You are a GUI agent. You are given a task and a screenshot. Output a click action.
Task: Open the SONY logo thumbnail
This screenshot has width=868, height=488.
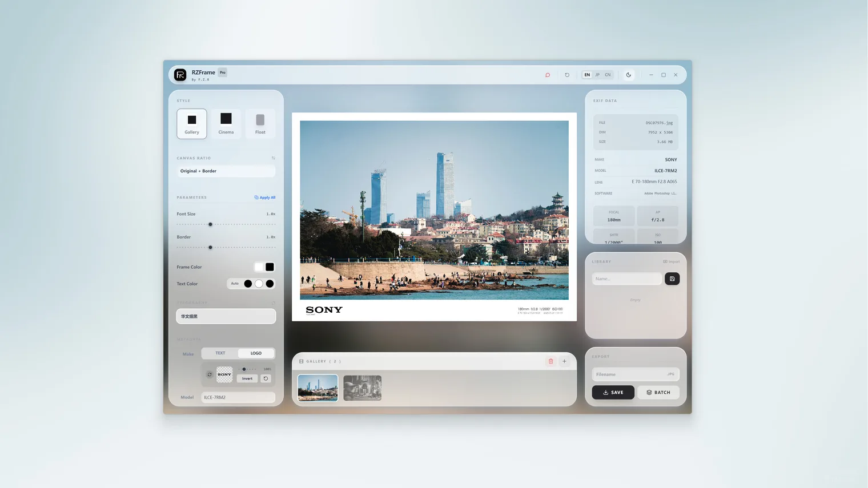(x=224, y=374)
